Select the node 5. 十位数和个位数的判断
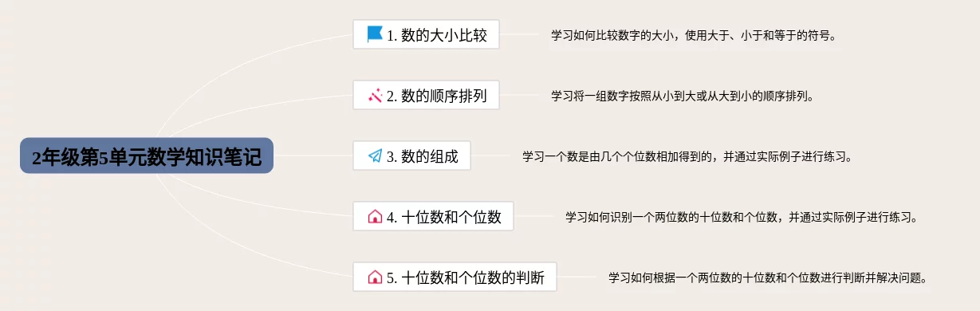Image resolution: width=980 pixels, height=311 pixels. tap(455, 278)
